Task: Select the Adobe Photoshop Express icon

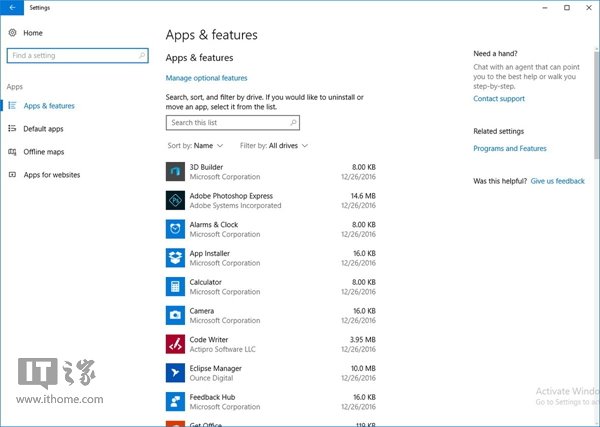Action: (x=175, y=200)
